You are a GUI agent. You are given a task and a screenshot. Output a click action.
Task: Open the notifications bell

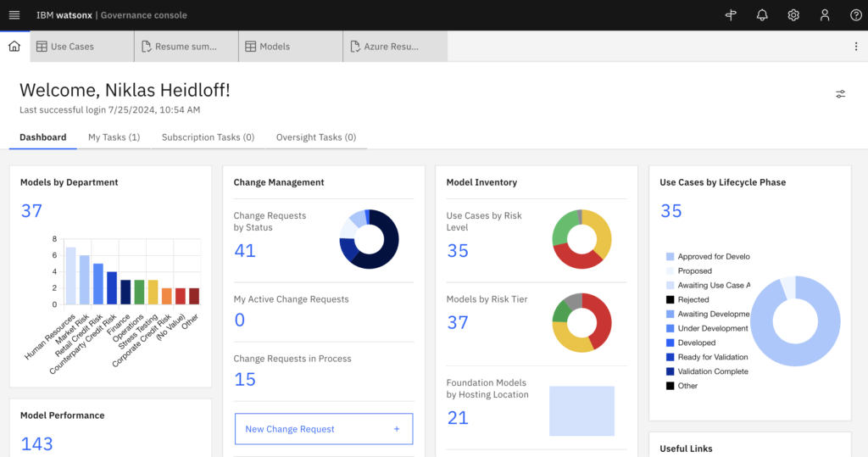click(x=762, y=15)
